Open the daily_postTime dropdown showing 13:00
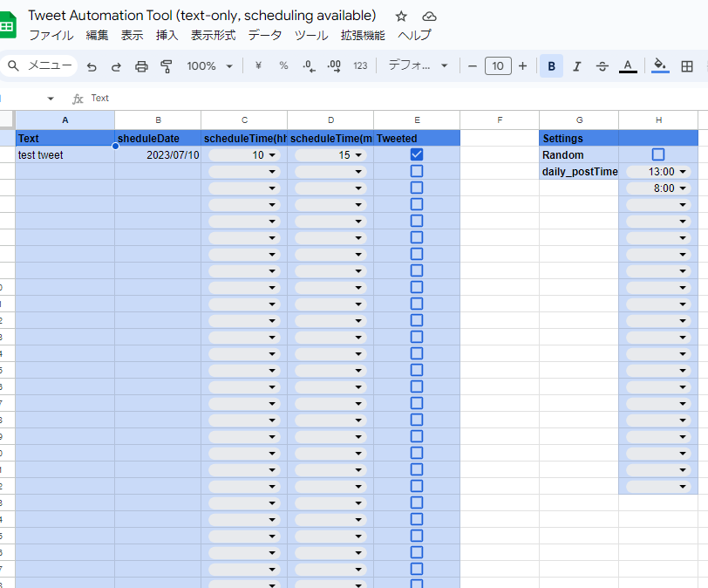 (658, 172)
